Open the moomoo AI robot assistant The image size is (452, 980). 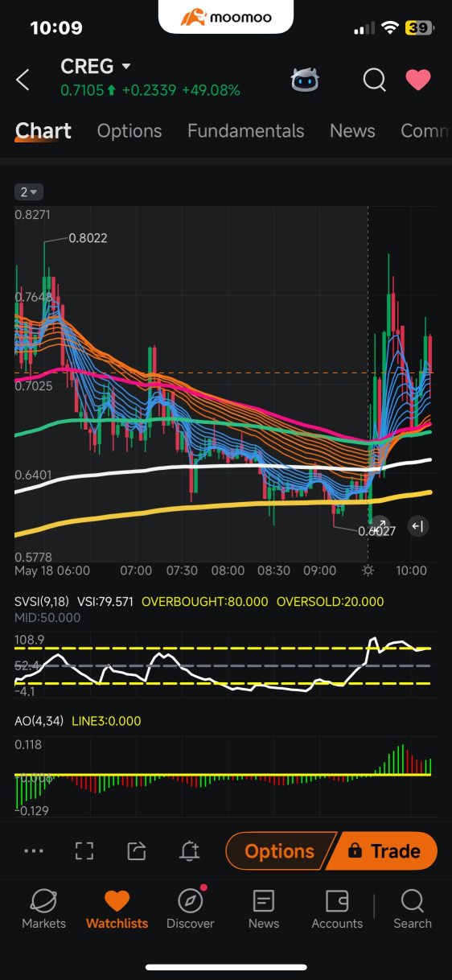305,79
